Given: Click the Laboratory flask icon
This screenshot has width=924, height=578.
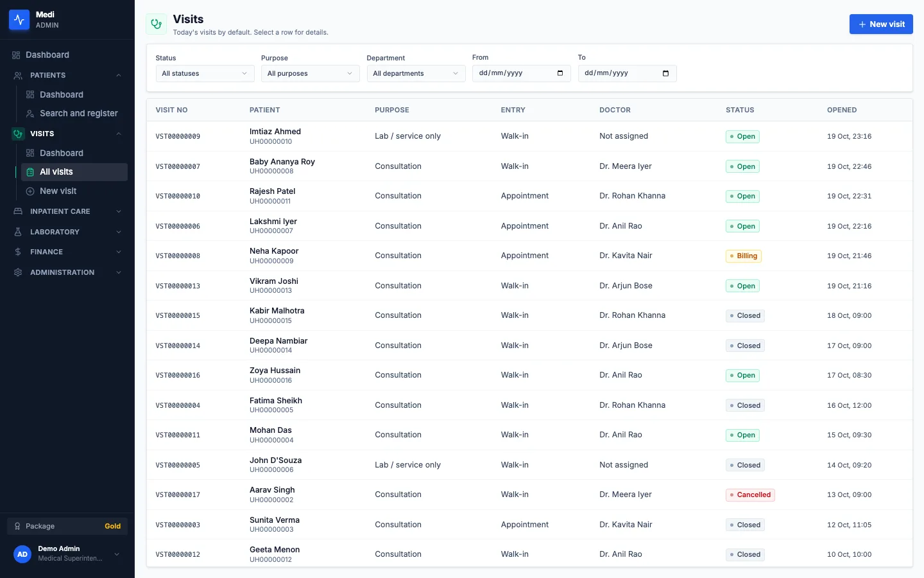Looking at the screenshot, I should click(18, 232).
